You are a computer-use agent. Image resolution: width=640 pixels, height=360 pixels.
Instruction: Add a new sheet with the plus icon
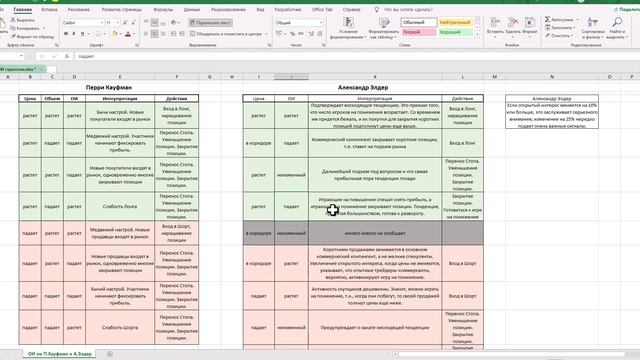click(110, 354)
